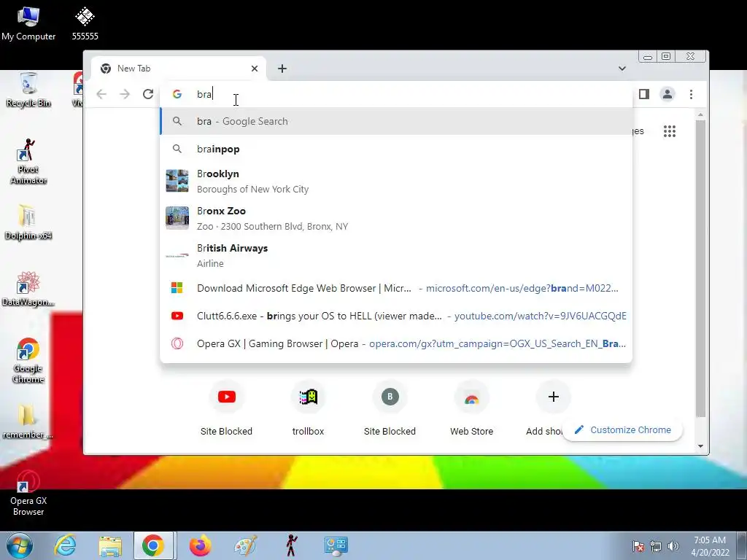Viewport: 747px width, 560px height.
Task: Expand the tab search chevron
Action: (622, 69)
